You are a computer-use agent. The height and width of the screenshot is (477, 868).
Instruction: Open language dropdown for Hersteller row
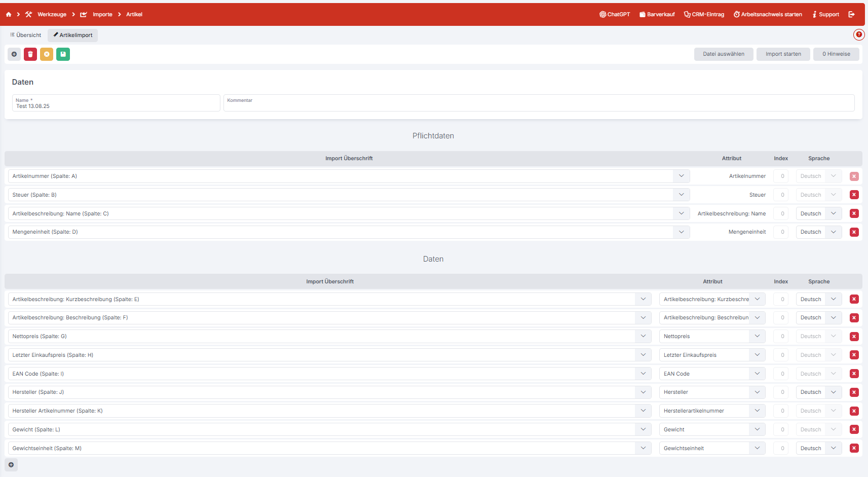[833, 392]
